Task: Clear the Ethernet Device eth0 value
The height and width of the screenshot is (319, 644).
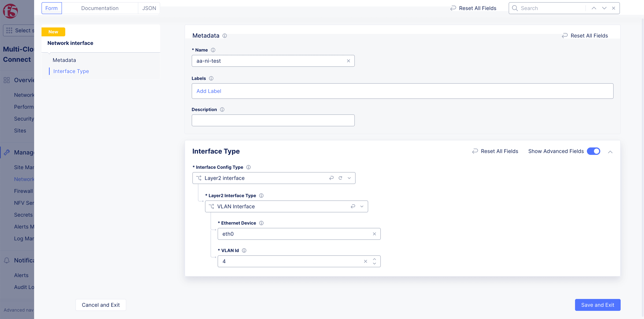Action: [x=374, y=234]
